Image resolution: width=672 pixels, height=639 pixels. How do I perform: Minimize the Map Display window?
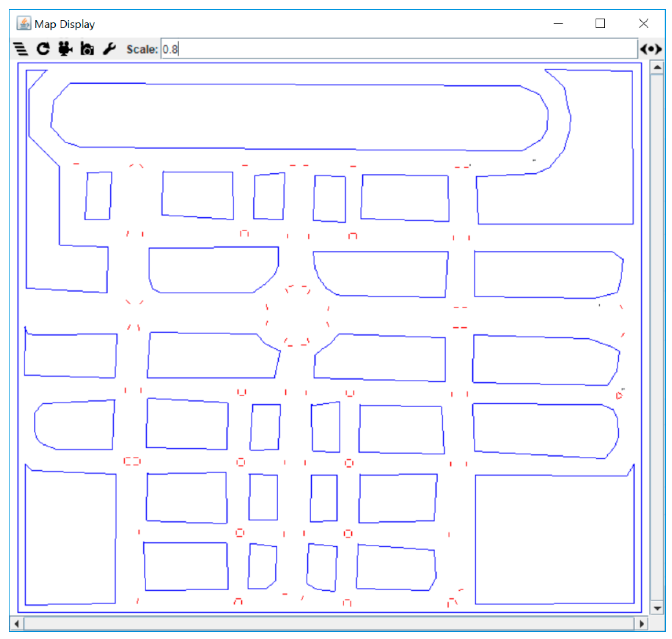[558, 23]
